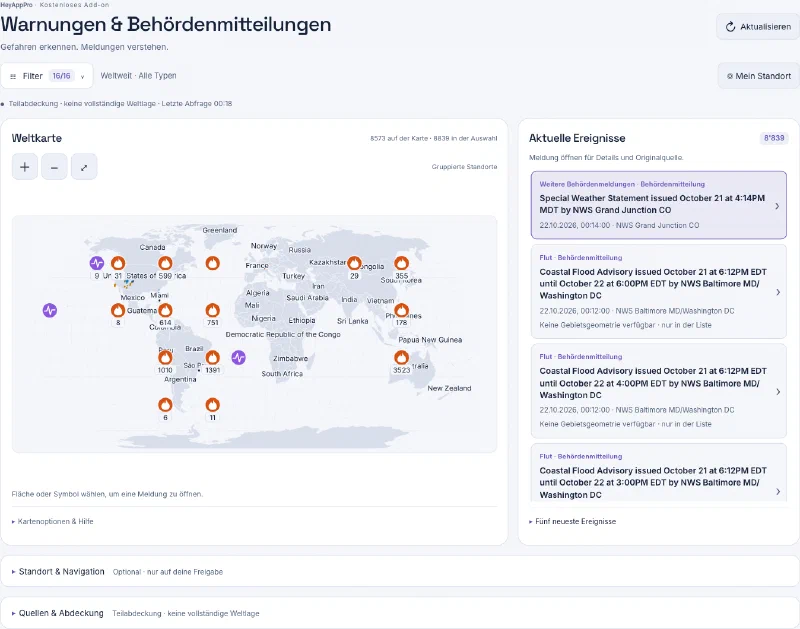Open Coastal Flood Advisory until 6:00PM EDT
The image size is (800, 629).
coord(659,292)
